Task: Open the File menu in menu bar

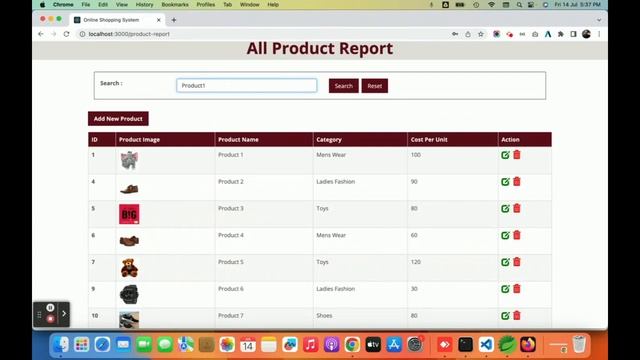Action: pos(86,4)
